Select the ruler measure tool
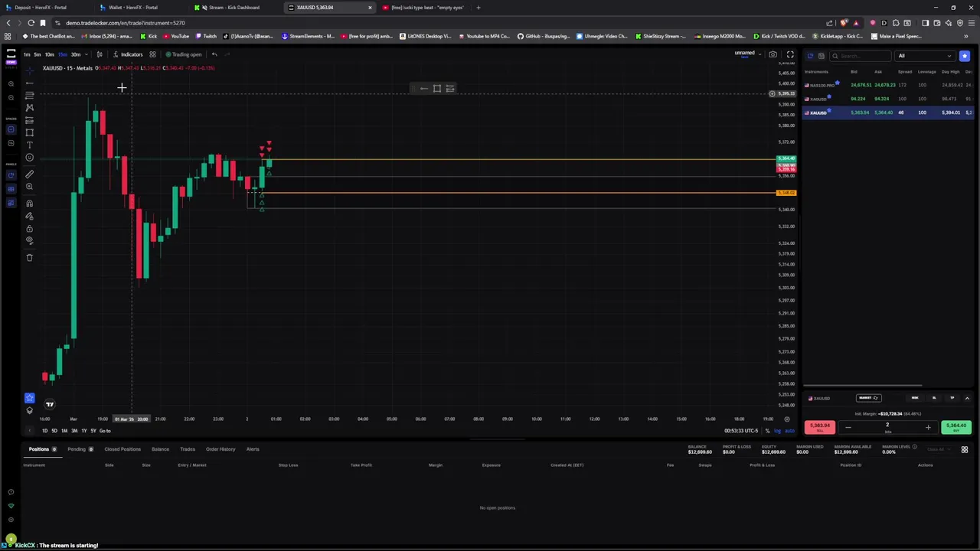Image resolution: width=980 pixels, height=551 pixels. [30, 174]
